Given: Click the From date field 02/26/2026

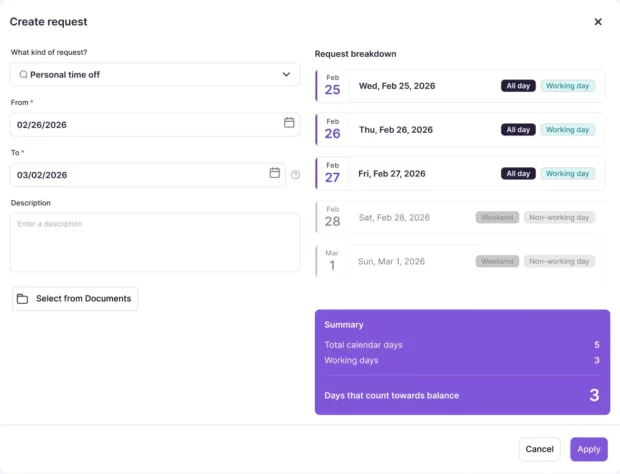Looking at the screenshot, I should (x=155, y=125).
